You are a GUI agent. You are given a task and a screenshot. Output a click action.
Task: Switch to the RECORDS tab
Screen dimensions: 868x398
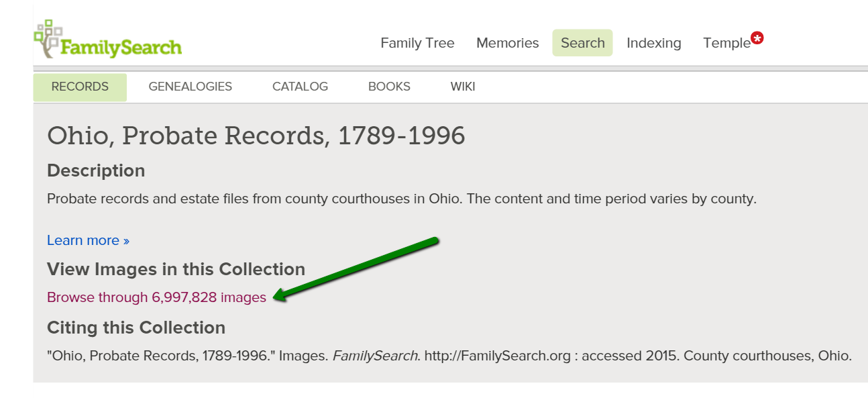point(80,87)
